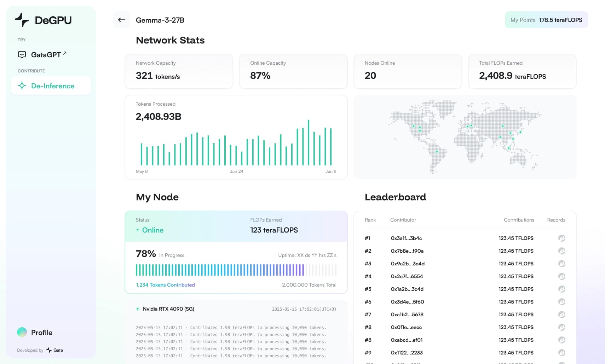Click the GataGPT chat icon
Screen dimensions: 605x364
(22, 55)
